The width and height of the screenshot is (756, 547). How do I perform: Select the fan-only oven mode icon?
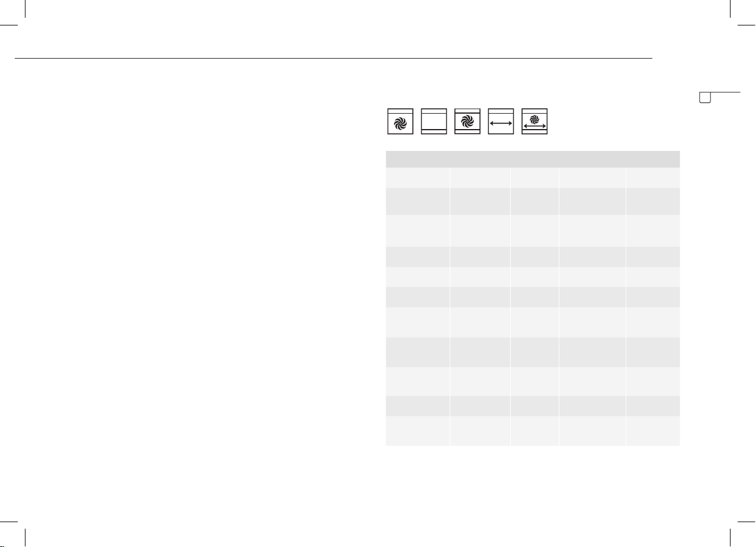pos(400,121)
